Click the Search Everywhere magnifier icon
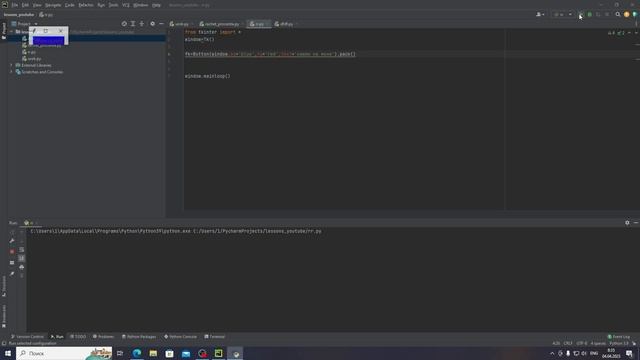Screen dimensions: 640x360 (x=618, y=15)
